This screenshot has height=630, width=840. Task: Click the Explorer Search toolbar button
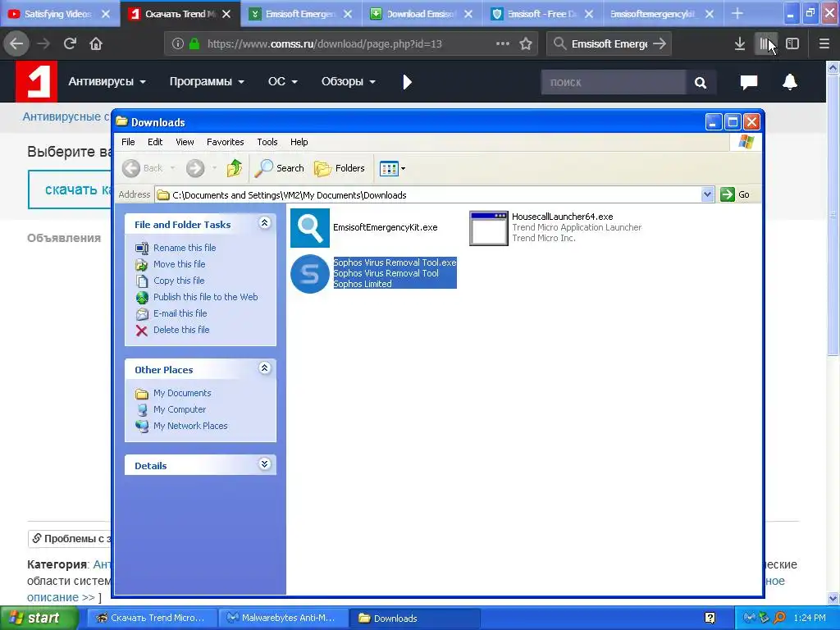click(x=279, y=168)
